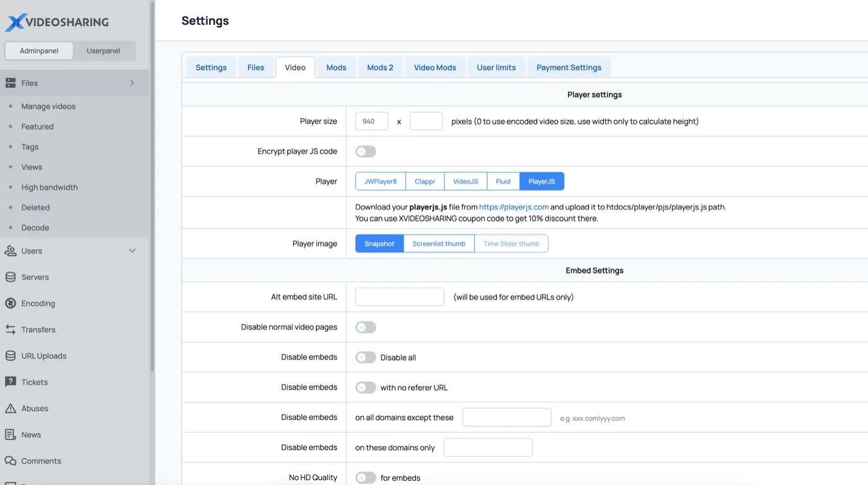
Task: Open the Decode sidebar link
Action: click(x=35, y=227)
